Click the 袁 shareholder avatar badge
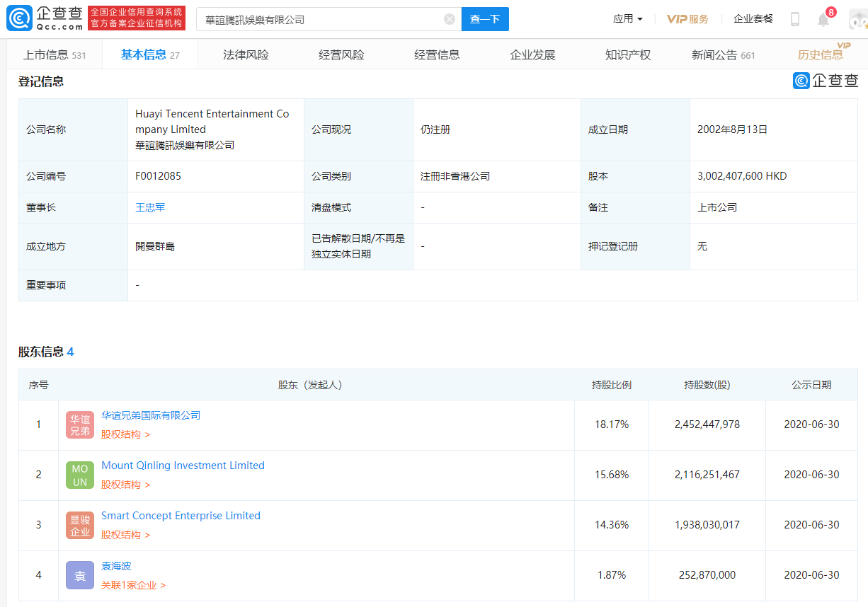The image size is (868, 607). pyautogui.click(x=80, y=575)
